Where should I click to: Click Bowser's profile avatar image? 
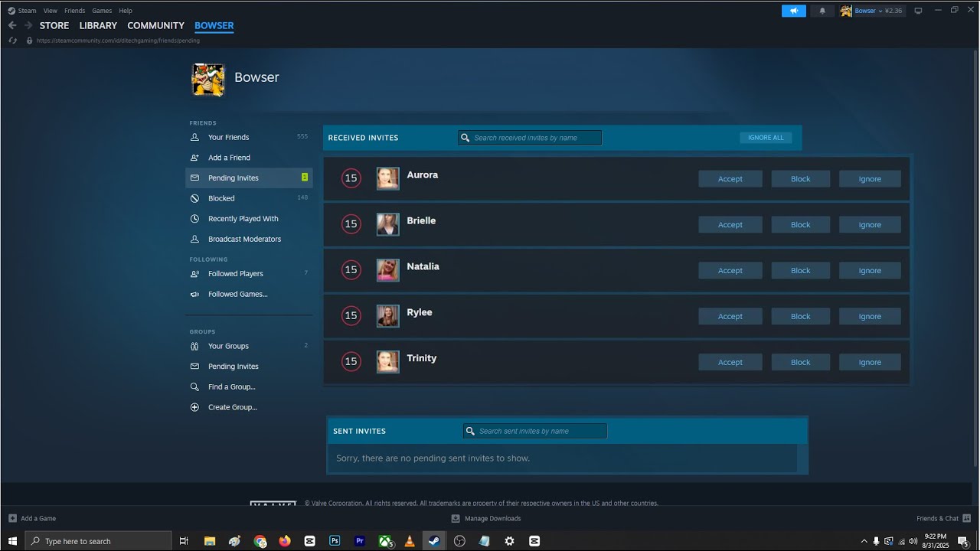[x=208, y=80]
